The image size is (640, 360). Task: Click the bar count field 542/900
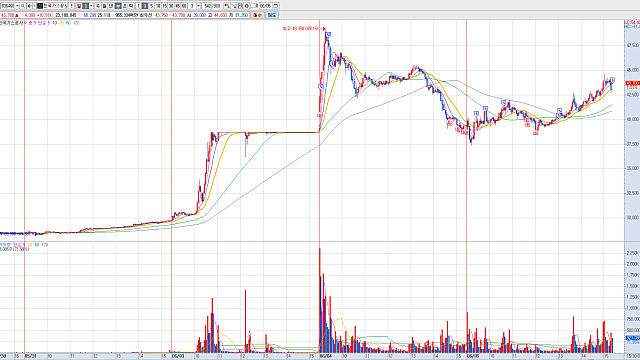click(x=211, y=6)
